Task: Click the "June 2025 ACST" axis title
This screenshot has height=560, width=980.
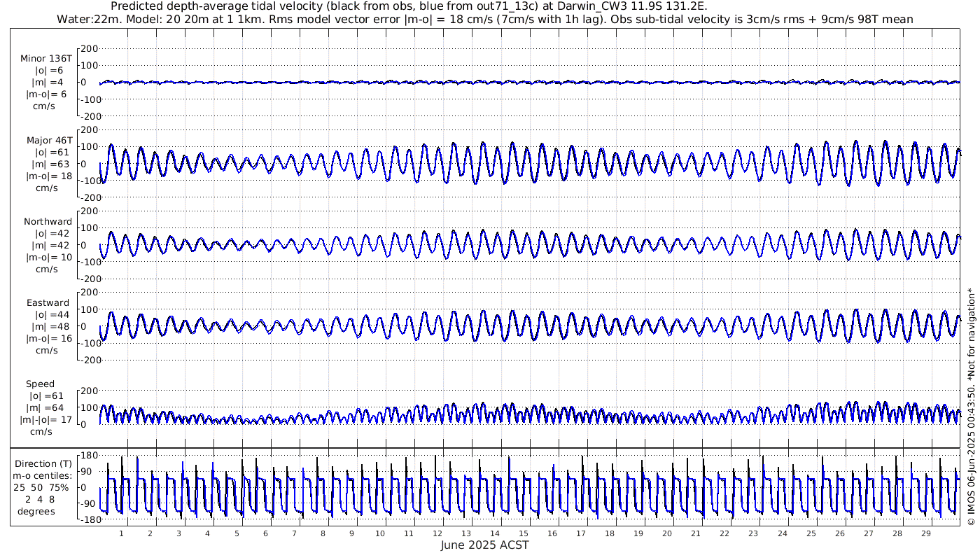Action: tap(484, 545)
